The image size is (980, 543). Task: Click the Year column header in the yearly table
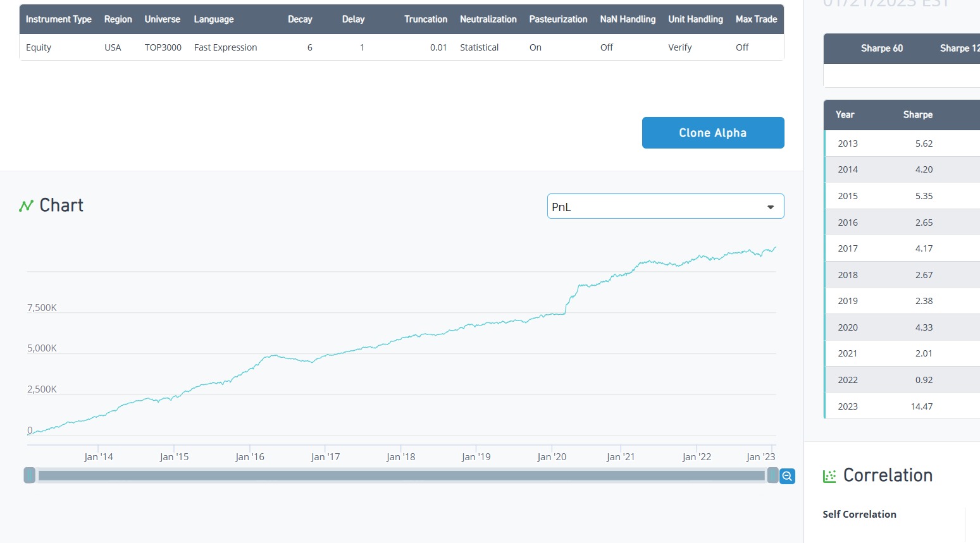[x=845, y=115]
